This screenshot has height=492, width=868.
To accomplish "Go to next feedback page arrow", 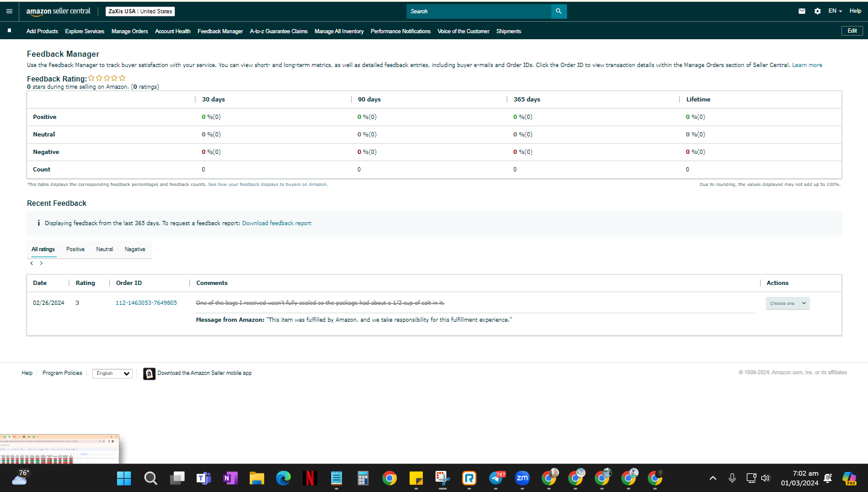I will pos(41,263).
